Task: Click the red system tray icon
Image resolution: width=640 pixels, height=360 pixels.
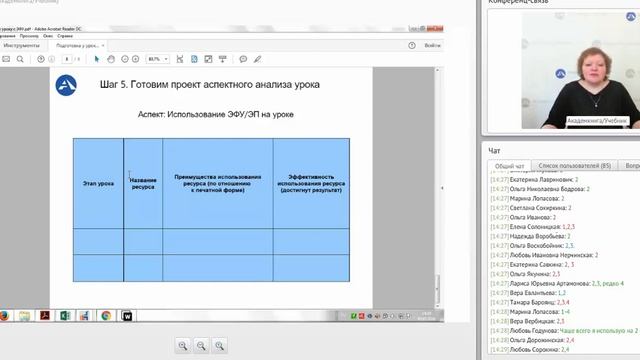Action: click(362, 316)
